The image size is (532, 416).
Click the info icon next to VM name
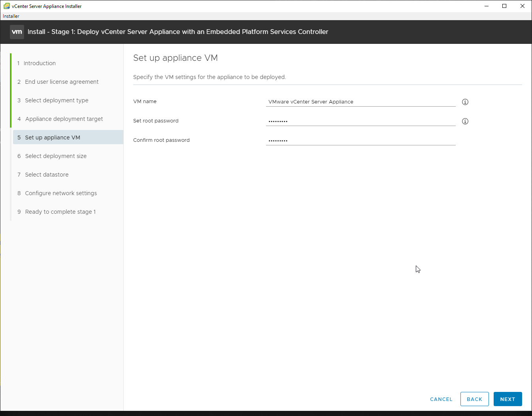coord(465,102)
